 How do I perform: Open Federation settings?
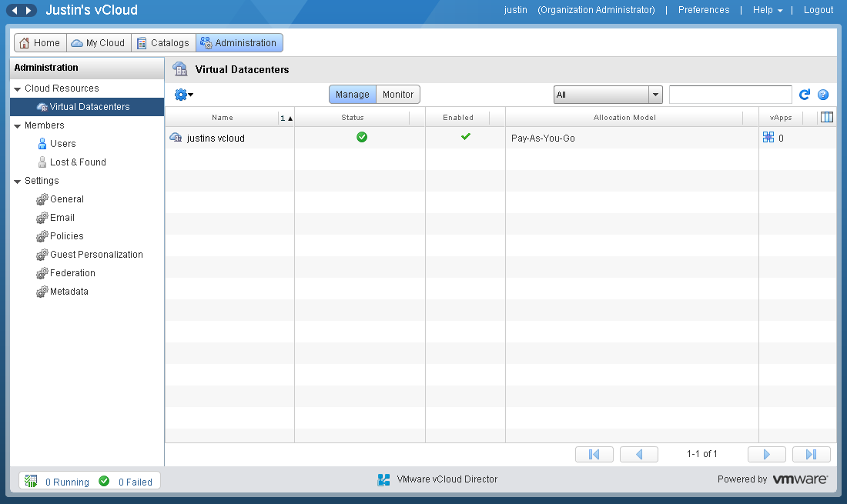pyautogui.click(x=72, y=272)
